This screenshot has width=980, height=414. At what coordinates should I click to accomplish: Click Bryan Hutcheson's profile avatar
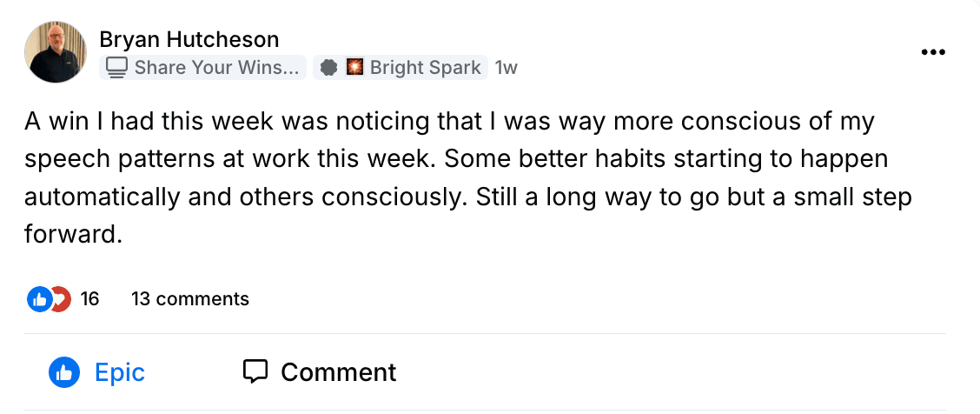56,52
